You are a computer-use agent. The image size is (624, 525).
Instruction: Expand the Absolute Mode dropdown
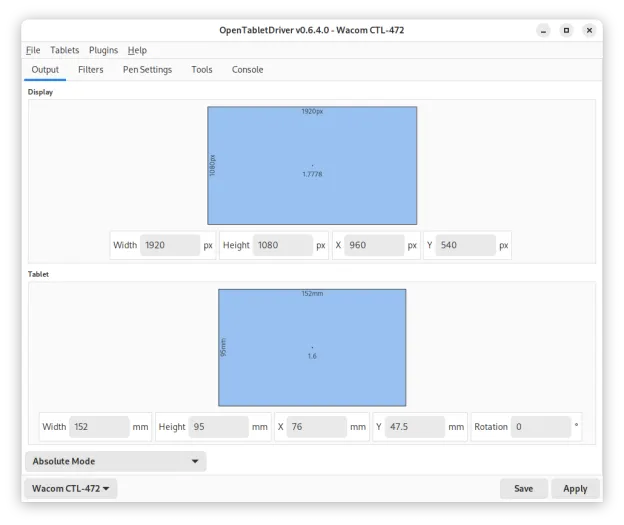tap(115, 461)
